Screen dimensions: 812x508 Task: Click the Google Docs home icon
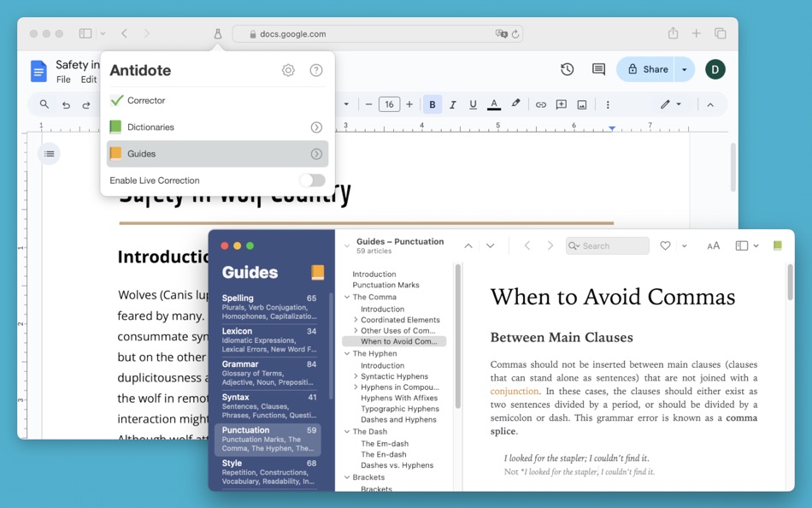[x=38, y=71]
